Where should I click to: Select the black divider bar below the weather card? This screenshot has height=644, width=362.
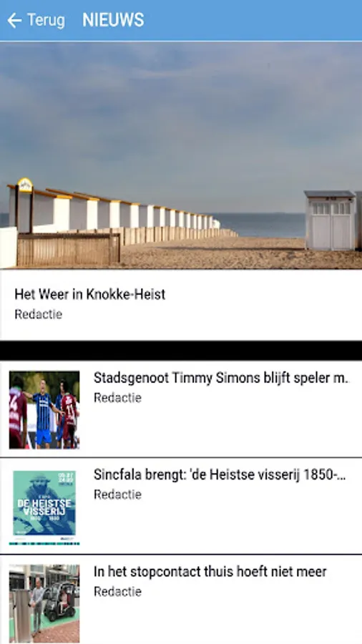tap(181, 351)
